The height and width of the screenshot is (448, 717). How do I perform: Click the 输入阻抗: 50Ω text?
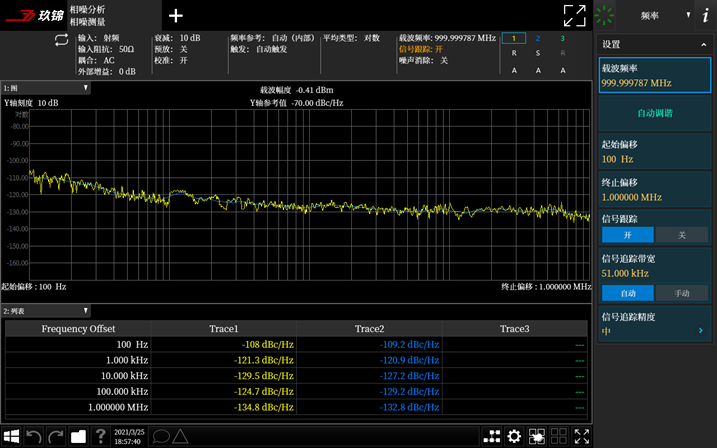[106, 49]
